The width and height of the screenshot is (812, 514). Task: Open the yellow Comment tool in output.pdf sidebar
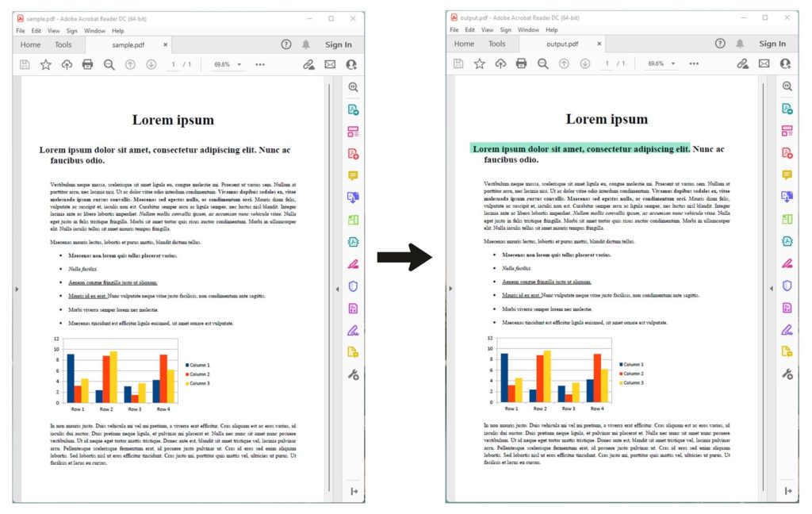(x=787, y=175)
